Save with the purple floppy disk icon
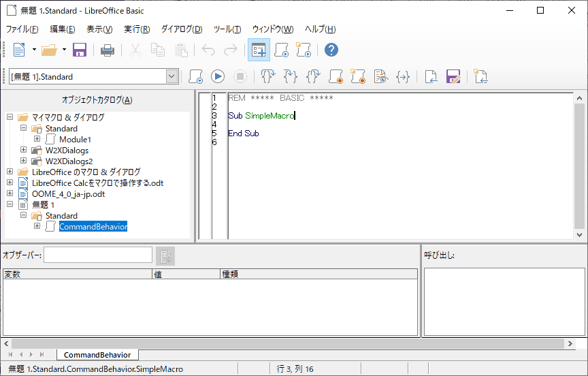588x376 pixels. click(80, 50)
